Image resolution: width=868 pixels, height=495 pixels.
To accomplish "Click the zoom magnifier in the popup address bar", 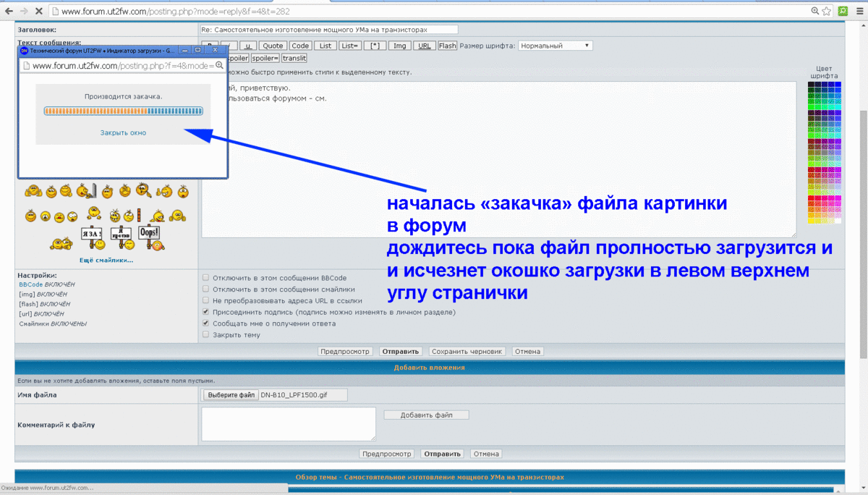I will point(219,65).
